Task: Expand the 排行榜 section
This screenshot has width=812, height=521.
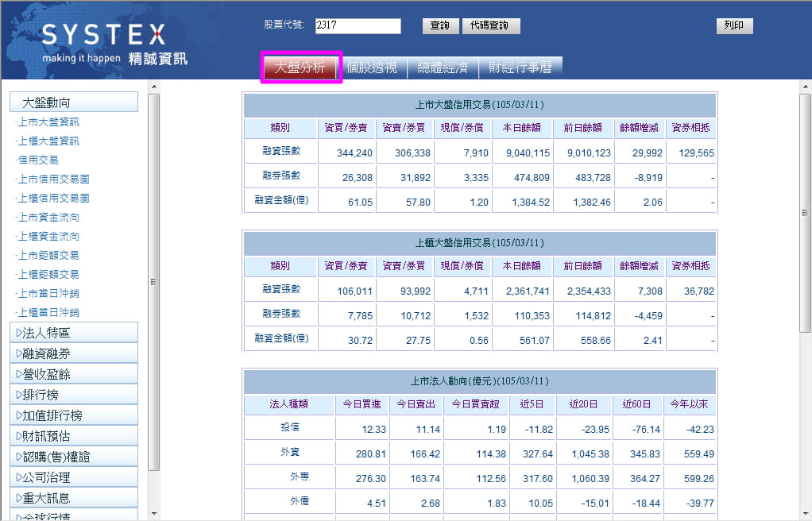Action: pyautogui.click(x=74, y=395)
